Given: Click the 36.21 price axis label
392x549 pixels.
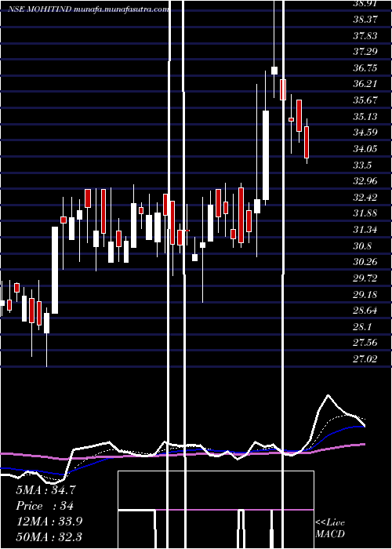Looking at the screenshot, I should point(365,84).
